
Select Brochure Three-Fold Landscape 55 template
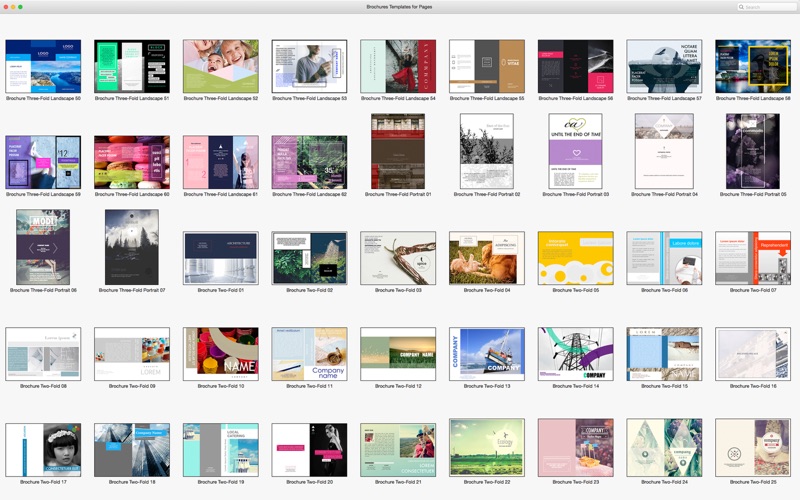(x=487, y=66)
